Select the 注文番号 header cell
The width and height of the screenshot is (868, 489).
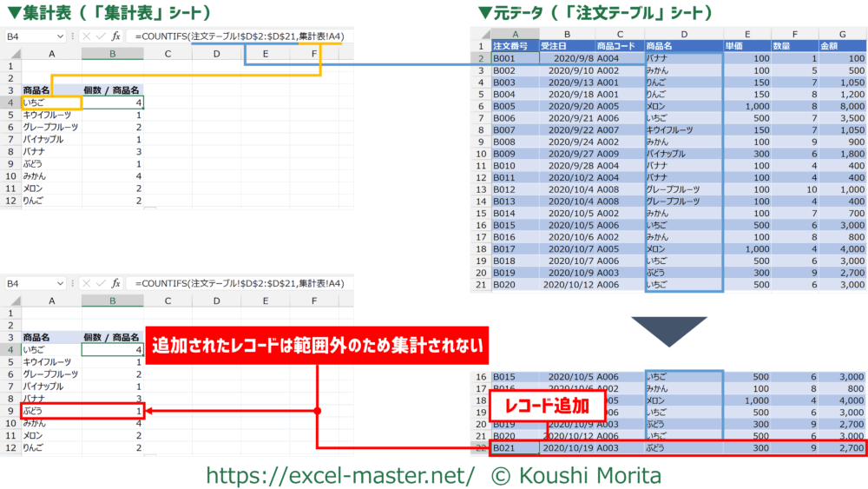[515, 45]
